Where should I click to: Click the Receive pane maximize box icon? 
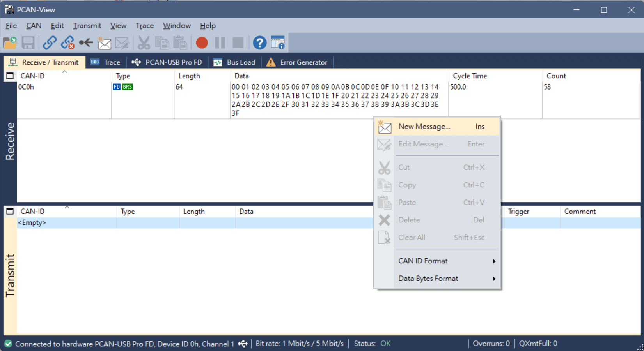pyautogui.click(x=10, y=76)
